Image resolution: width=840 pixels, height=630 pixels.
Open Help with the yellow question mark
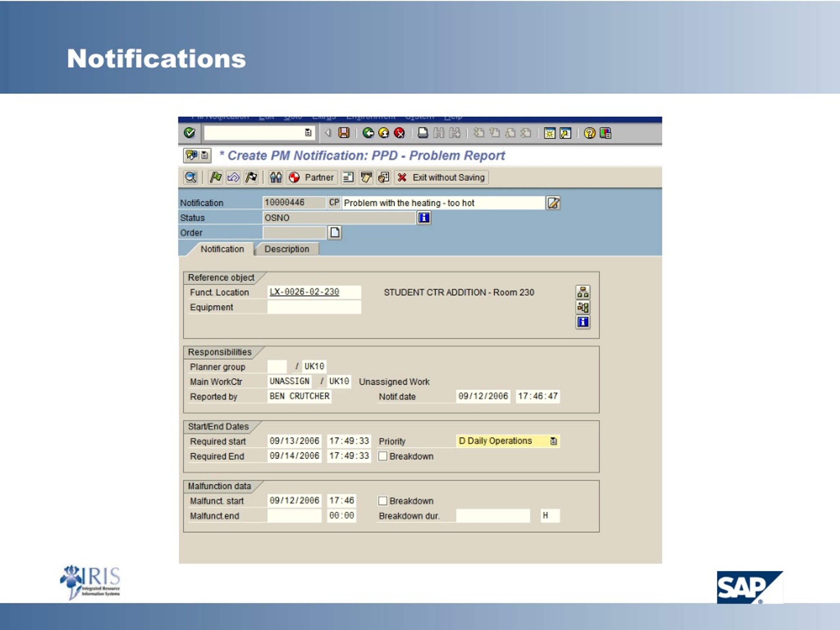click(589, 133)
